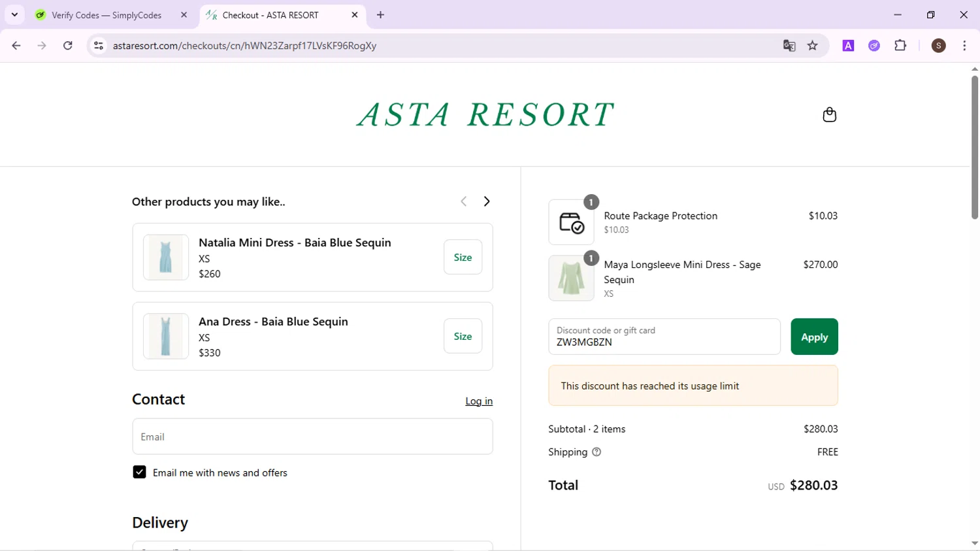The height and width of the screenshot is (551, 980).
Task: Click the translate page icon
Action: [789, 46]
